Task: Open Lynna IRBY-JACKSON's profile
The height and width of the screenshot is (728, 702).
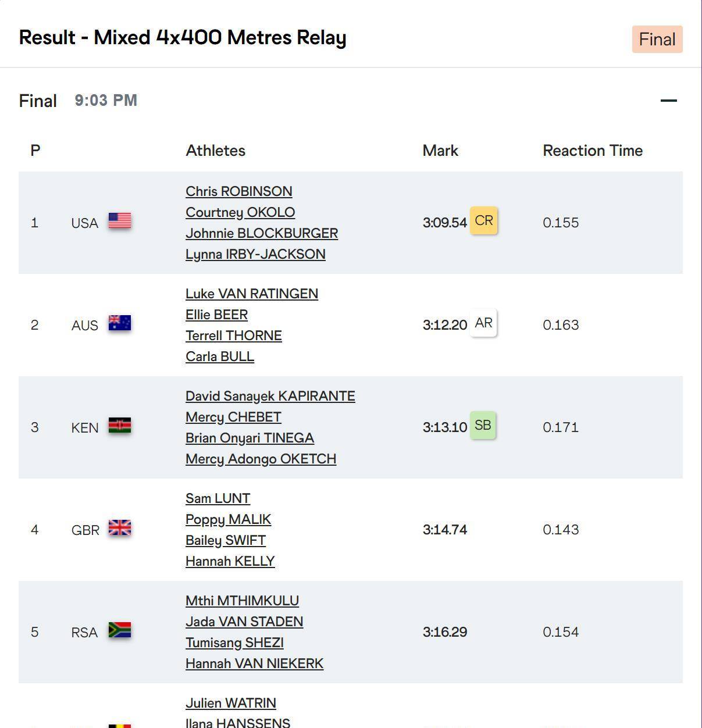Action: pos(255,254)
